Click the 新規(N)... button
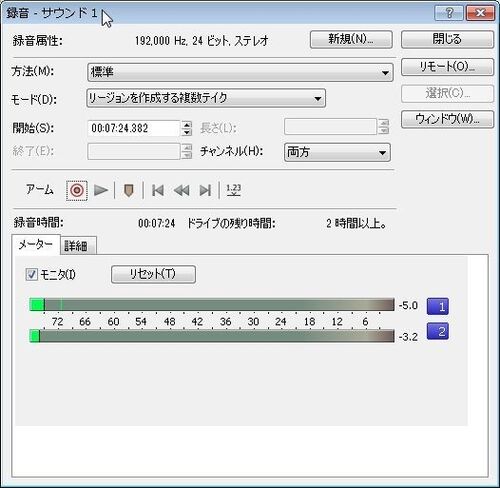Image resolution: width=500 pixels, height=488 pixels. click(351, 40)
